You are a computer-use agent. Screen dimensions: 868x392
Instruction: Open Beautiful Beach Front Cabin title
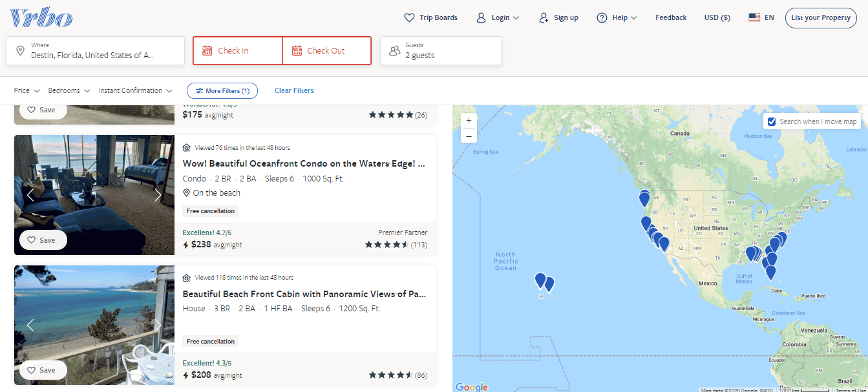coord(304,294)
